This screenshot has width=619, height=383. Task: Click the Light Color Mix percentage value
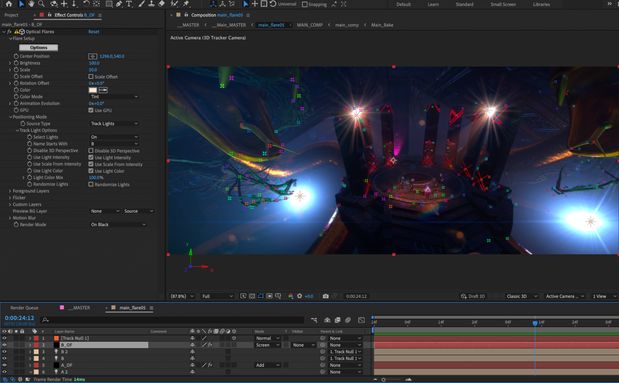click(96, 178)
